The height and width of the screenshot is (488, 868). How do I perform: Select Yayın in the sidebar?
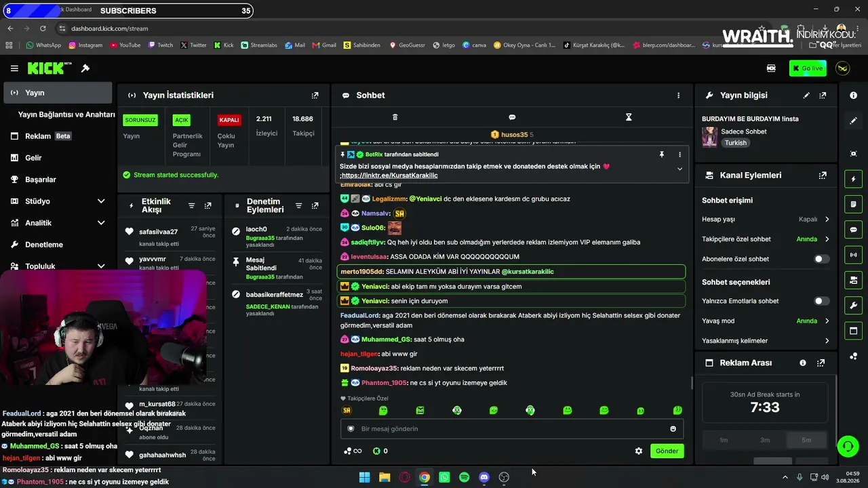tap(58, 93)
